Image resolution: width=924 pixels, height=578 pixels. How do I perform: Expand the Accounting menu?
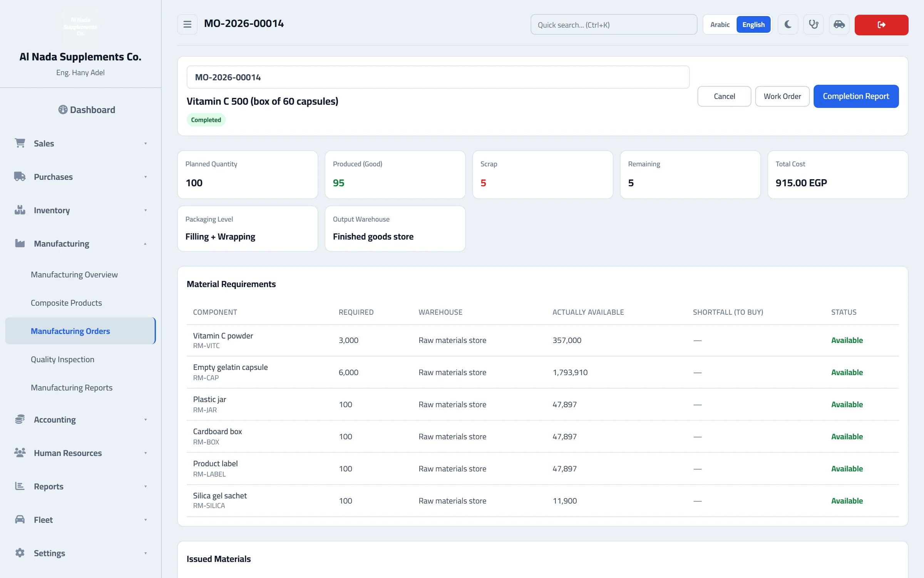click(x=80, y=419)
